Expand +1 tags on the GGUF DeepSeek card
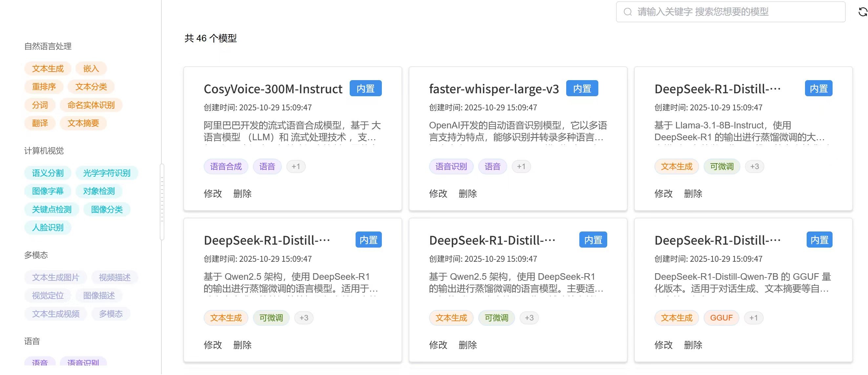 point(753,318)
